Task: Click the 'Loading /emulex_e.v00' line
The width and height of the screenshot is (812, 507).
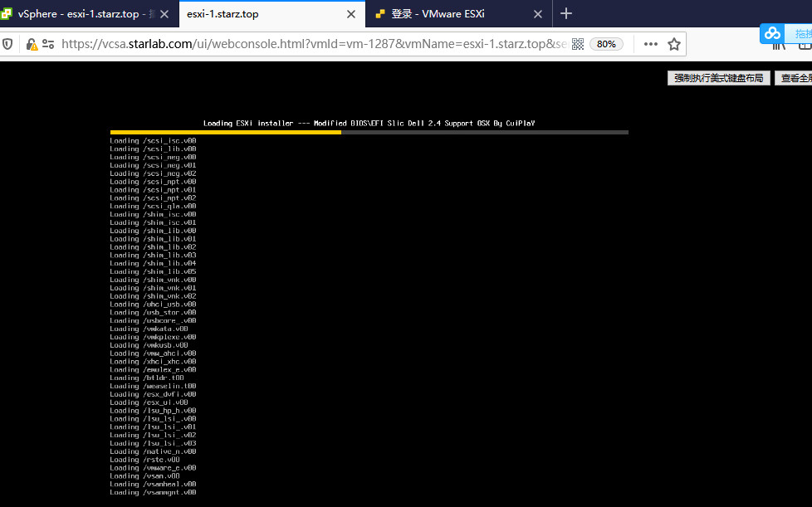Action: click(153, 370)
